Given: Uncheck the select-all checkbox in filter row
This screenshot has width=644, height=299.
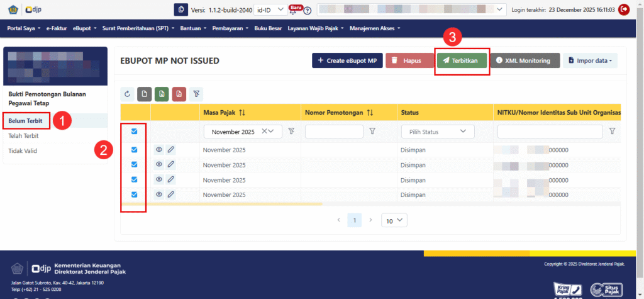Looking at the screenshot, I should [134, 132].
